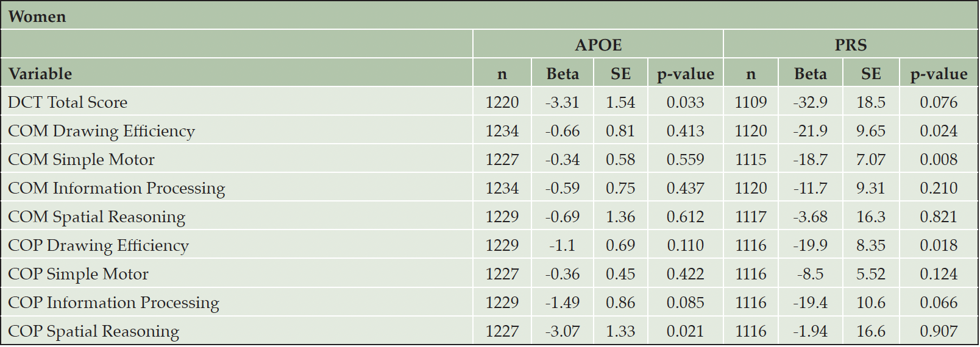Click APOE Beta value -3.07

pos(562,331)
